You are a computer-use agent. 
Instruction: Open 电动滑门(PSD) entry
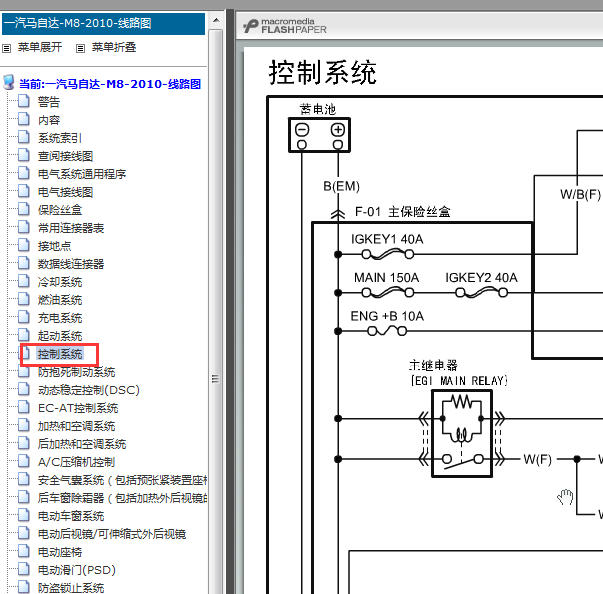coord(77,570)
